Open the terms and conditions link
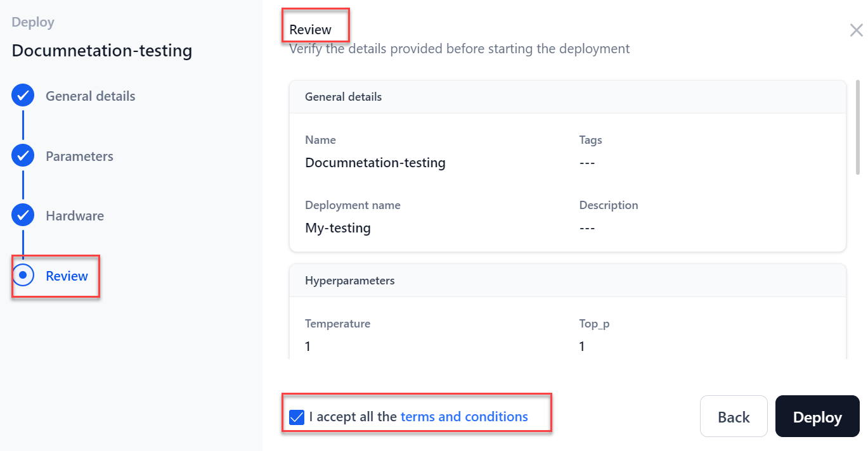This screenshot has height=451, width=868. click(x=464, y=417)
